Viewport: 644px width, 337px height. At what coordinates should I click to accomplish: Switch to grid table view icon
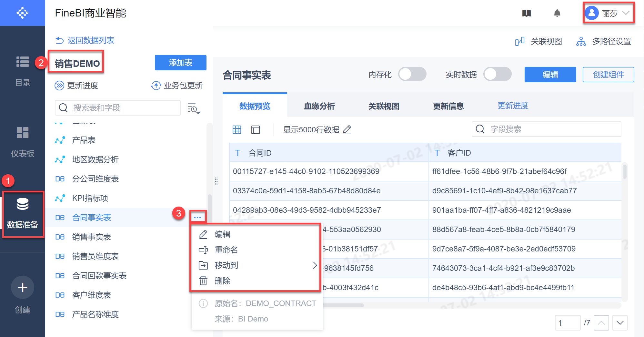point(237,130)
